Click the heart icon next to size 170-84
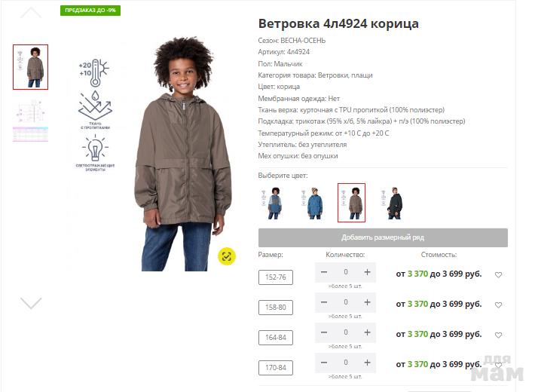Screen dimensions: 535x392 498,365
